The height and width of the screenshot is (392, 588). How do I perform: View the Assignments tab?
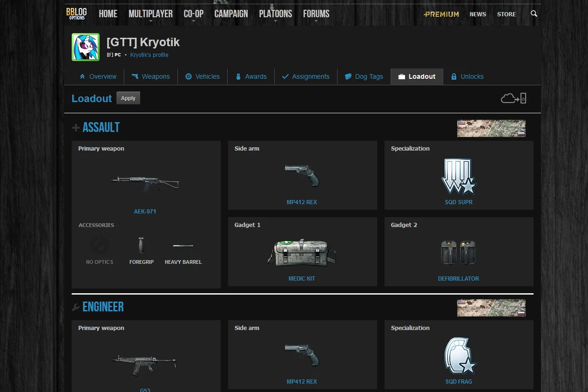click(306, 76)
